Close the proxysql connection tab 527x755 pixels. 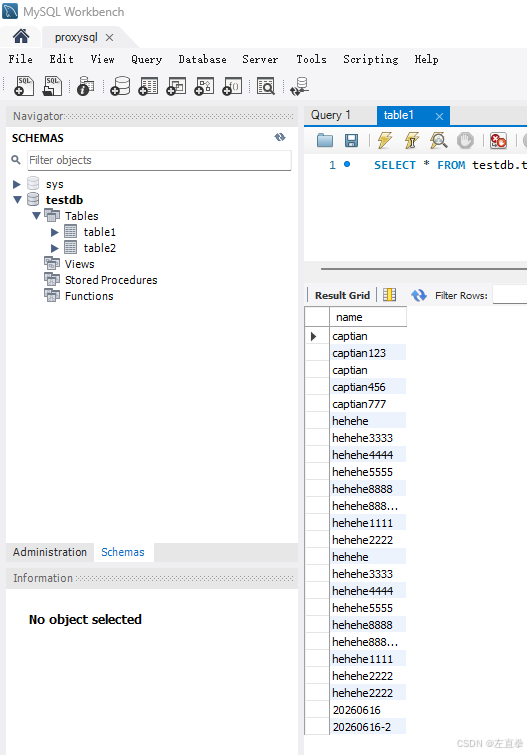[109, 37]
